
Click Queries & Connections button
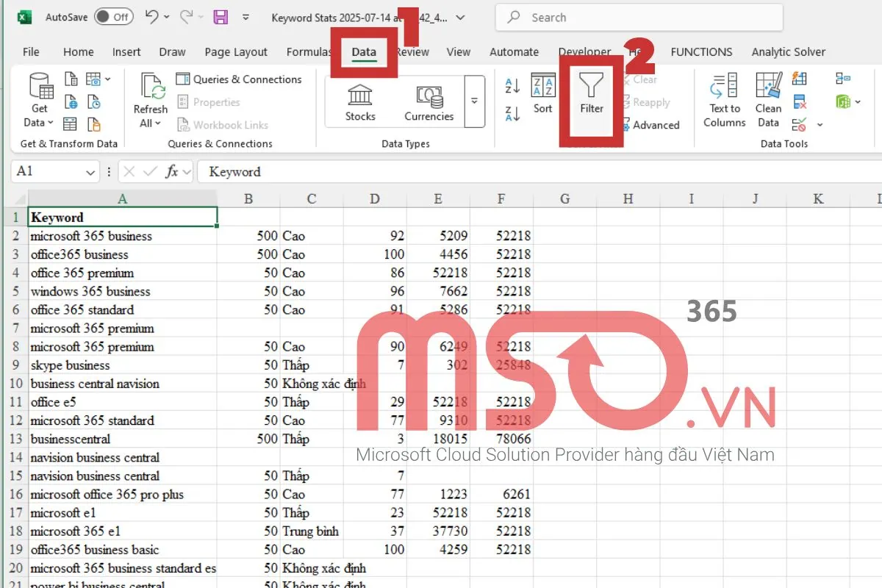point(239,79)
